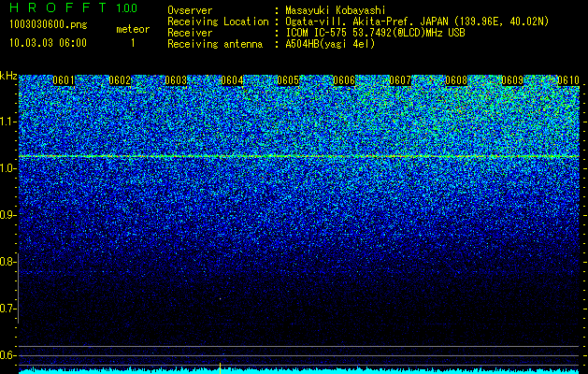Click the 0610 time marker

pyautogui.click(x=568, y=80)
